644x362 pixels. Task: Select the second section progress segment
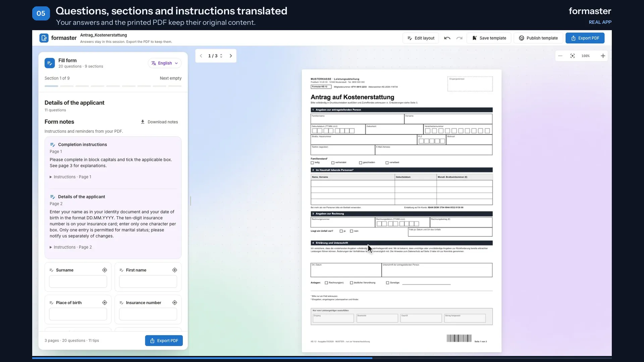67,86
